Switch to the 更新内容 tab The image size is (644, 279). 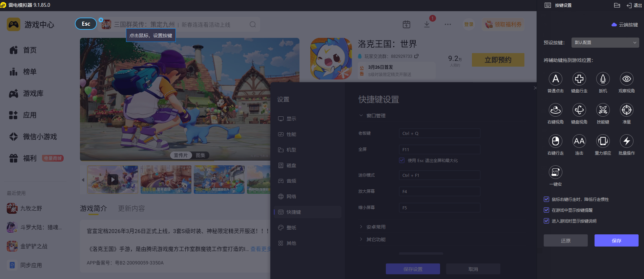131,208
